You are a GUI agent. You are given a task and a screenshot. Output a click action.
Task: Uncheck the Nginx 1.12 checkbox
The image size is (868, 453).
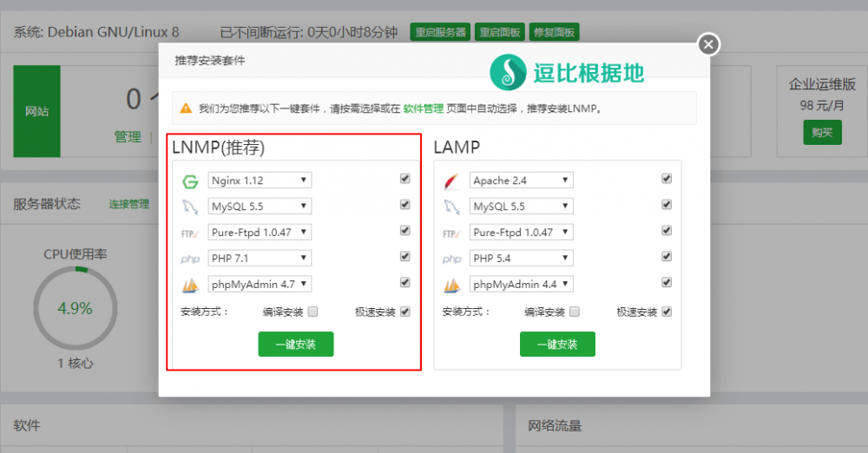pos(404,179)
